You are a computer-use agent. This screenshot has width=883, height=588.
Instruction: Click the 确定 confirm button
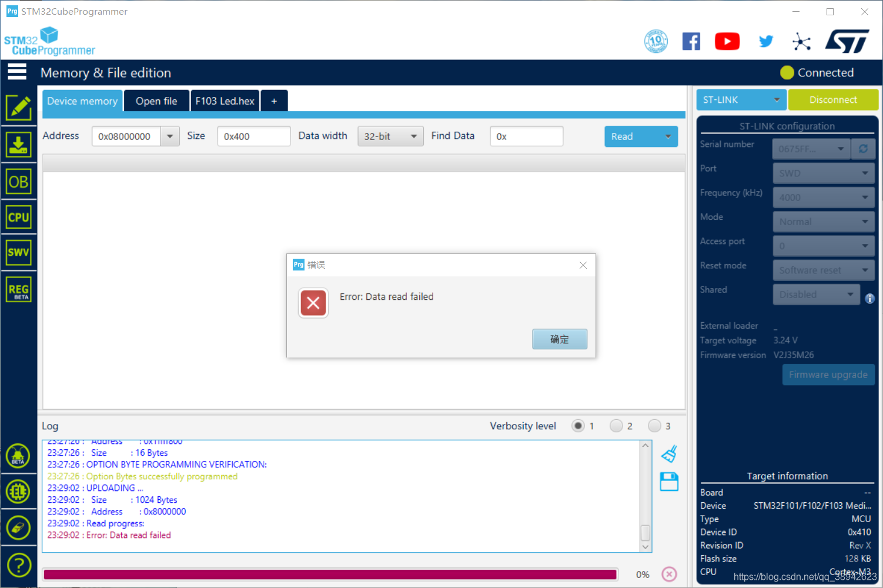tap(560, 339)
